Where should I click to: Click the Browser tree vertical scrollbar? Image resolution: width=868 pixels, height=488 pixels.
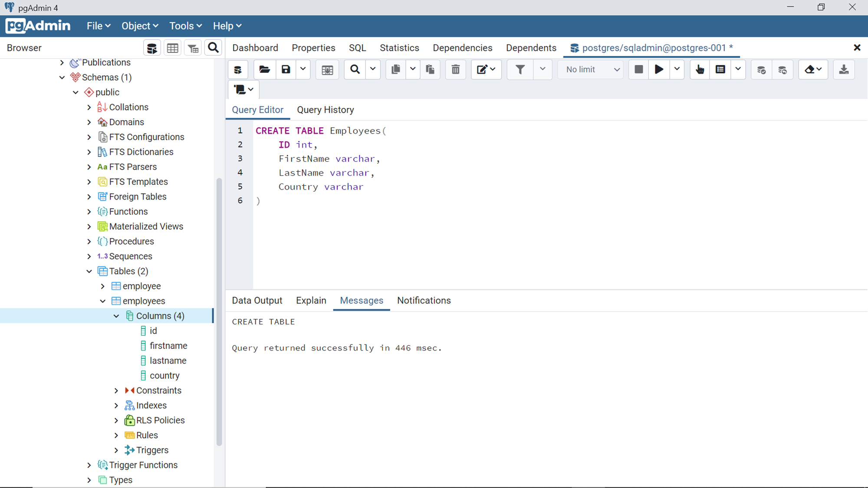(x=219, y=312)
